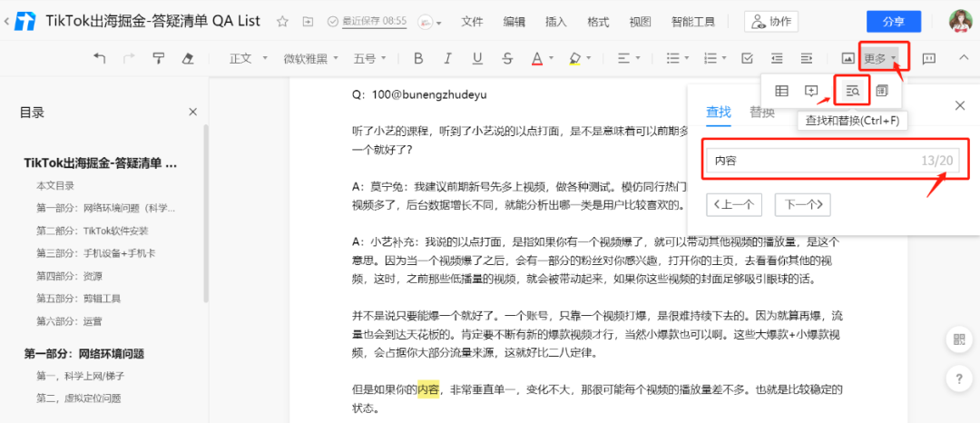Increase the paragraph indent

click(807, 58)
